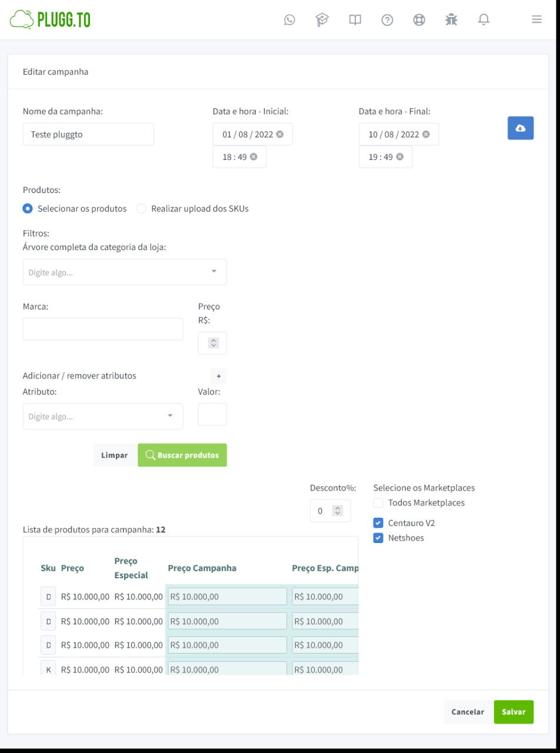Image resolution: width=560 pixels, height=753 pixels.
Task: Uncheck the Netshoes marketplace
Action: click(378, 538)
